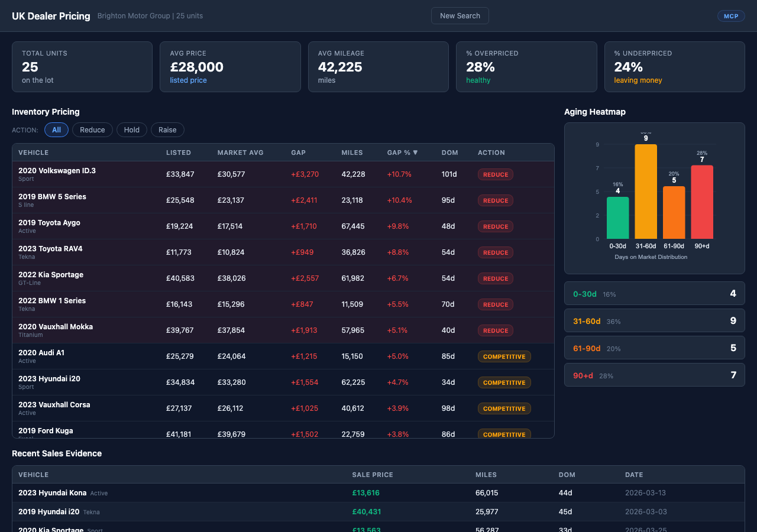Viewport: 757px width, 532px height.
Task: Select the 2020 Vauxhall Mokka row
Action: 283,330
